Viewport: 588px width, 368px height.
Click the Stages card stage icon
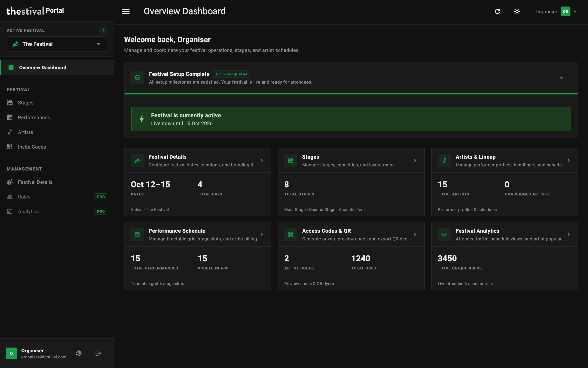pos(291,160)
